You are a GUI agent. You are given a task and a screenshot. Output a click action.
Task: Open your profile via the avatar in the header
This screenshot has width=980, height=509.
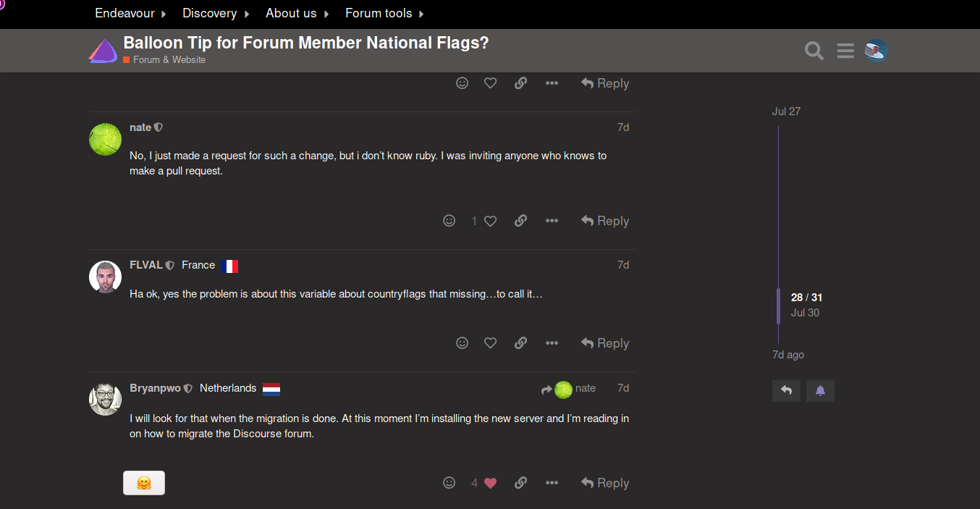click(x=875, y=51)
